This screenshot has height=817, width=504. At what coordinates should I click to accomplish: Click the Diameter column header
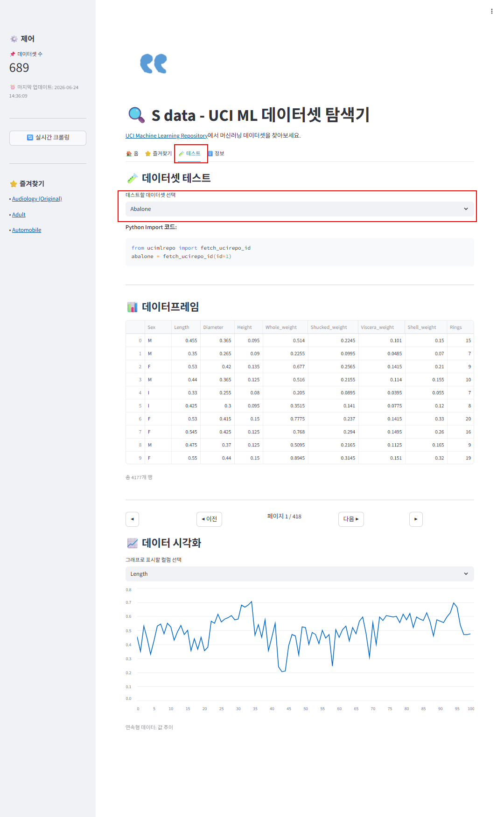[217, 327]
